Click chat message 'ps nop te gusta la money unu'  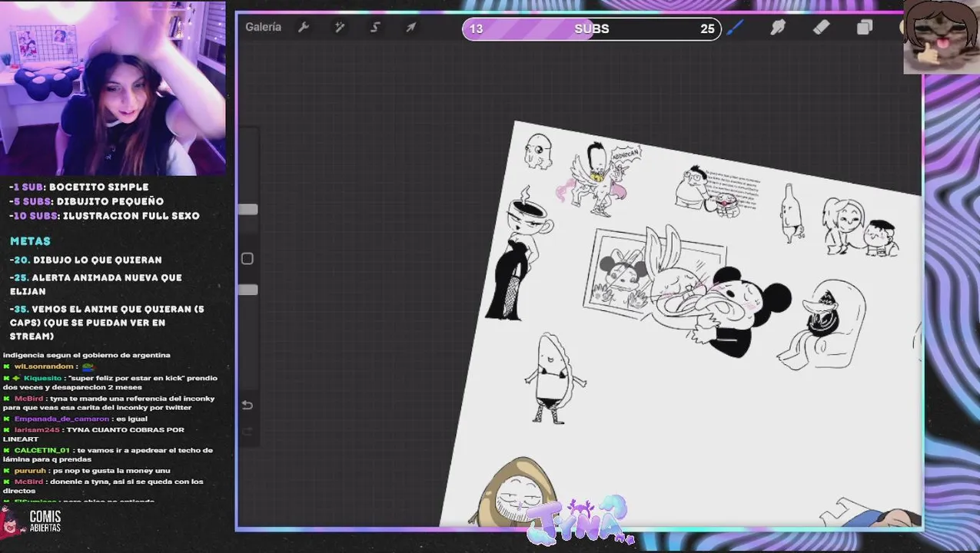pyautogui.click(x=111, y=470)
